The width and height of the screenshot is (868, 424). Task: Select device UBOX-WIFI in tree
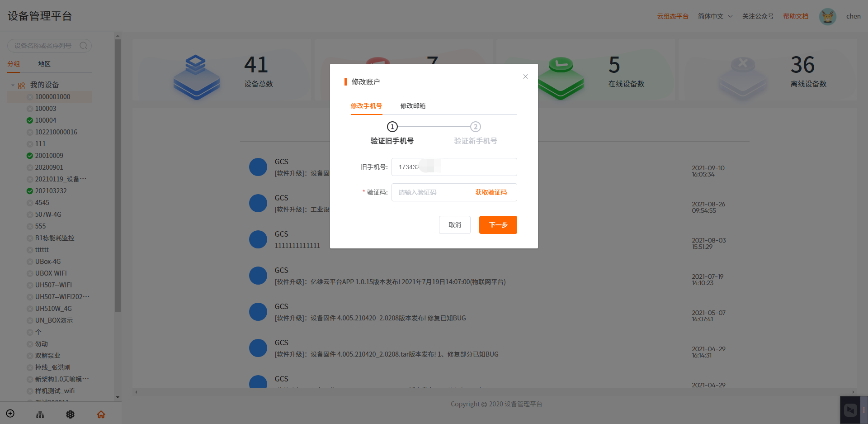point(51,273)
